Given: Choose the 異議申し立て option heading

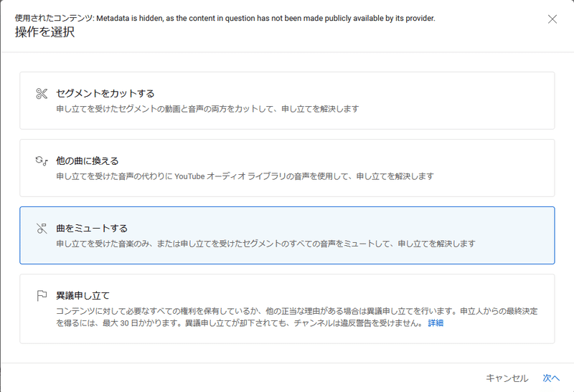Looking at the screenshot, I should pyautogui.click(x=83, y=295).
